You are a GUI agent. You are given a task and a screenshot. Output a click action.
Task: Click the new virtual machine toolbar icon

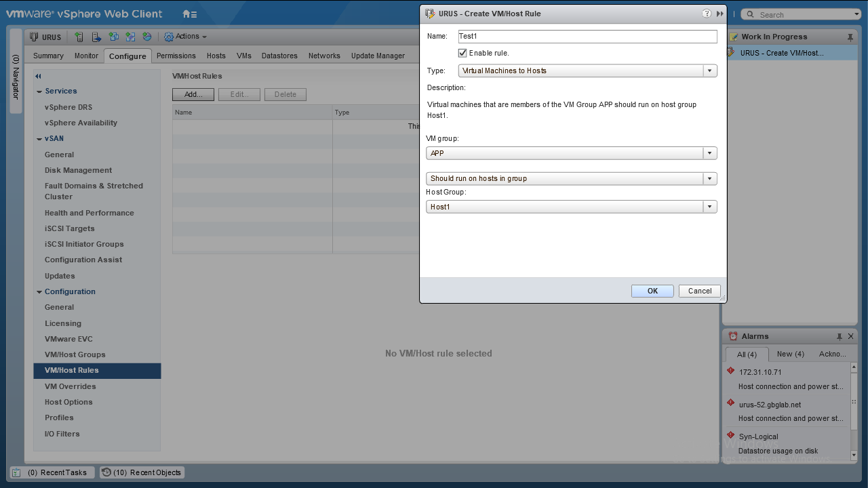point(113,37)
